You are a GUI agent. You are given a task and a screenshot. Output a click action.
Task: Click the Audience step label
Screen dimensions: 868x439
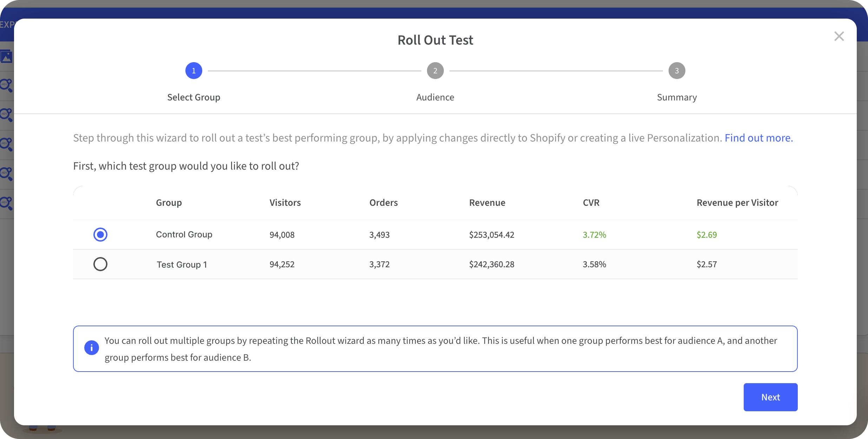[x=435, y=97]
